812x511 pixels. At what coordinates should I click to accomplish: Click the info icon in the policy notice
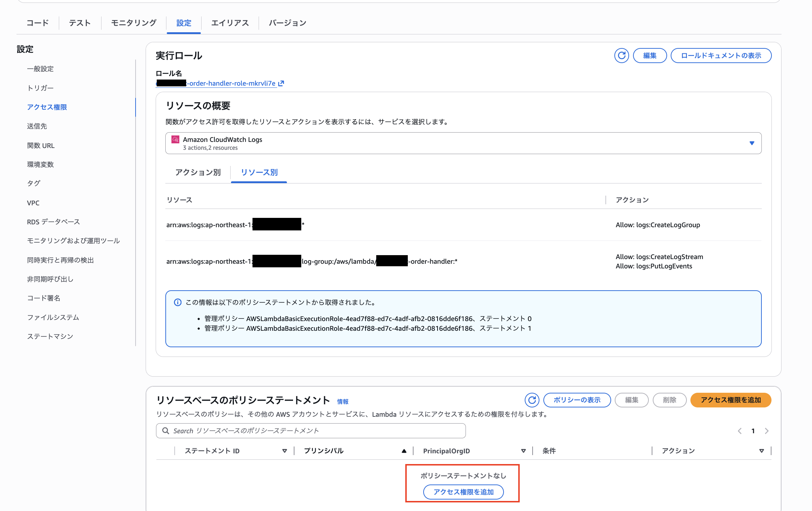[x=178, y=302]
